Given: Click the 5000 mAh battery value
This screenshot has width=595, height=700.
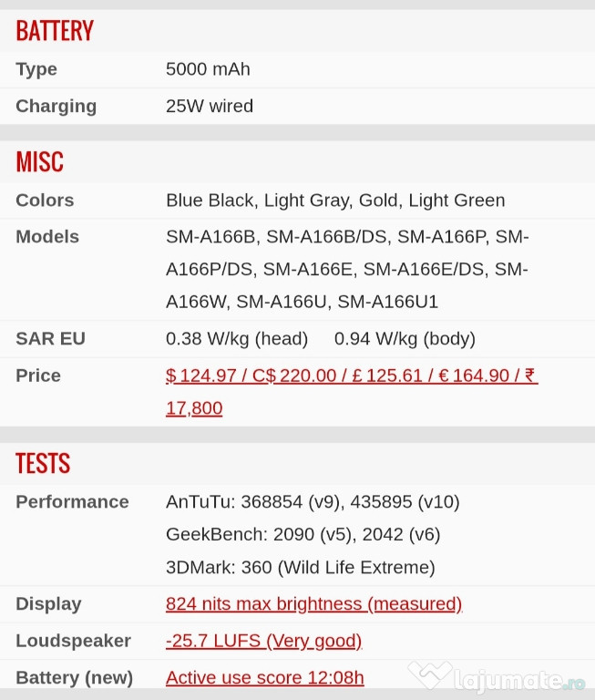Looking at the screenshot, I should (x=208, y=69).
